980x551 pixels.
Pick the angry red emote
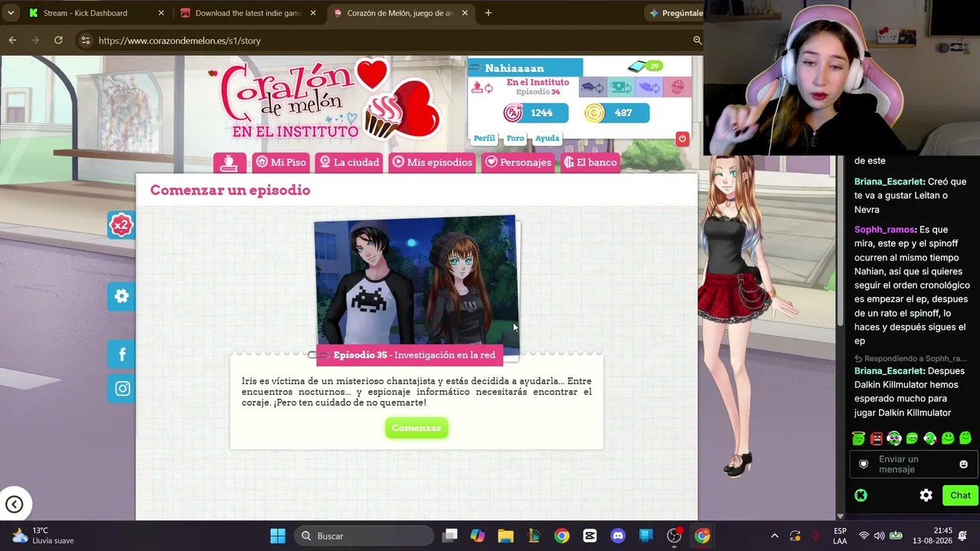coord(876,439)
